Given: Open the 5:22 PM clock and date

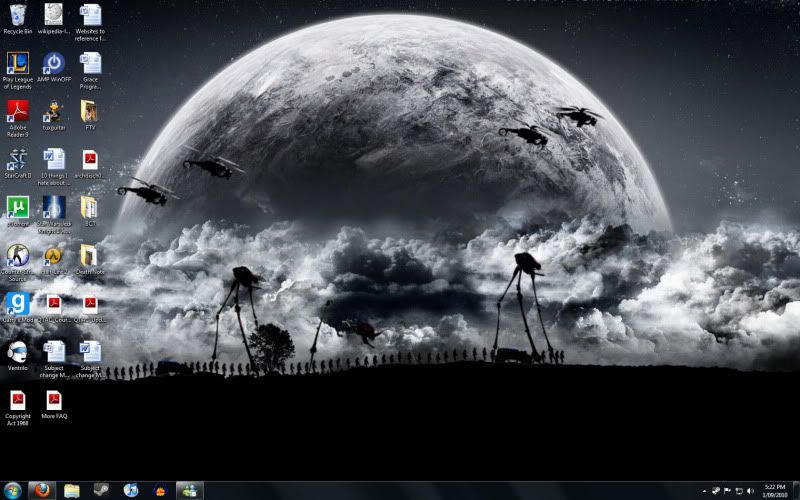Looking at the screenshot, I should pyautogui.click(x=774, y=491).
